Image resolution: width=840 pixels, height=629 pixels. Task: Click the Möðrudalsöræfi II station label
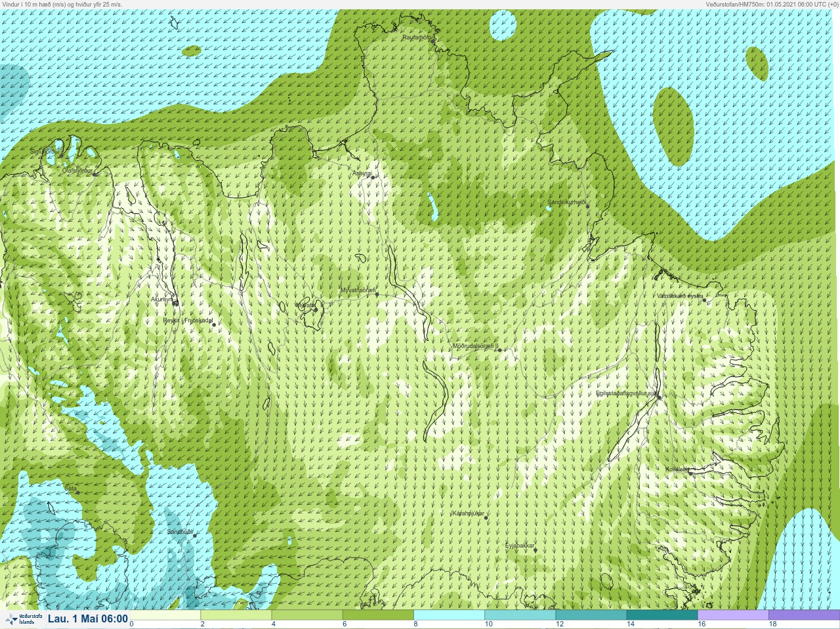coord(476,346)
